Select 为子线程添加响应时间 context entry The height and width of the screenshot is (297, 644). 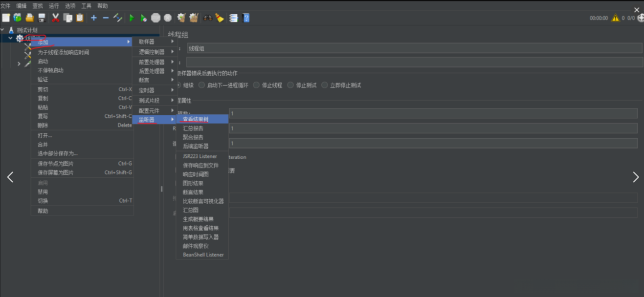pos(82,52)
